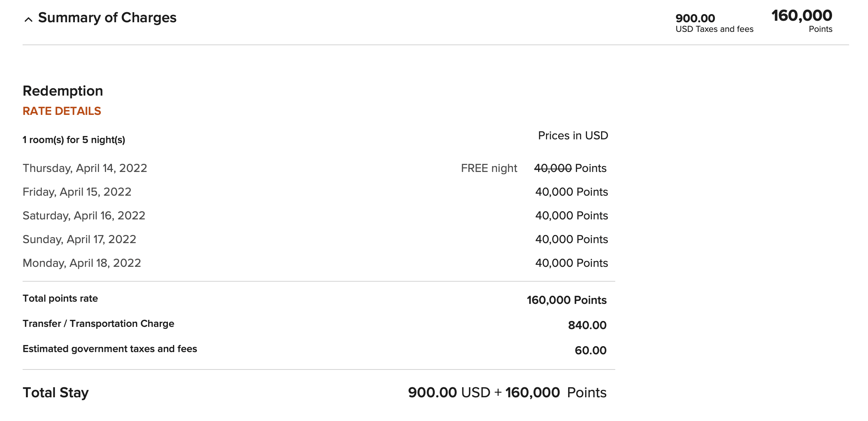Click the FREE night label
Viewport: 868px width, 421px height.
click(x=489, y=168)
